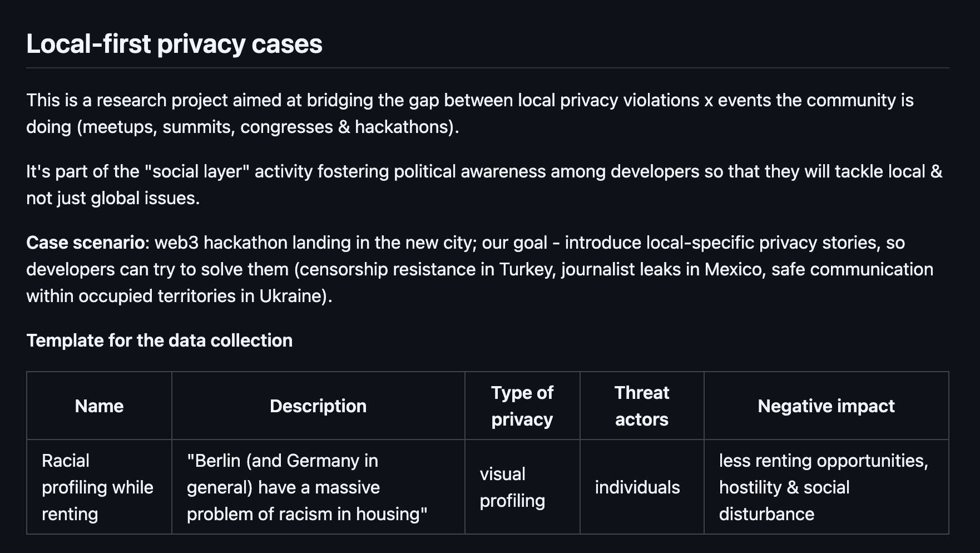Image resolution: width=980 pixels, height=553 pixels.
Task: Click the 'Type of privacy' column header
Action: click(x=522, y=406)
